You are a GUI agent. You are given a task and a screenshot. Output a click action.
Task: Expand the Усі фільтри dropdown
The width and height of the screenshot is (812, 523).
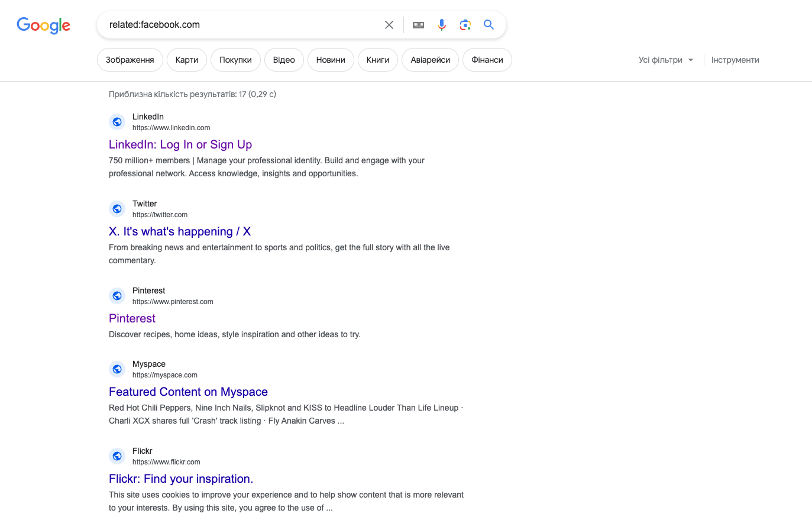click(666, 60)
